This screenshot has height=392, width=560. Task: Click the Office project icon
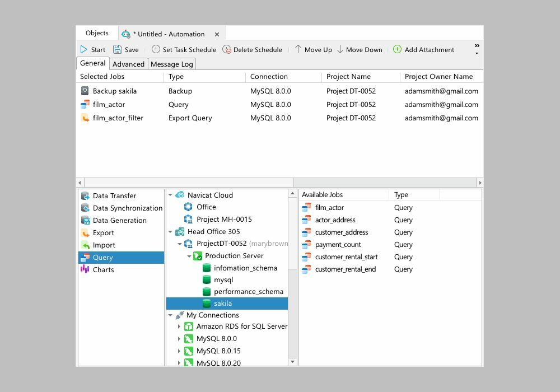188,207
